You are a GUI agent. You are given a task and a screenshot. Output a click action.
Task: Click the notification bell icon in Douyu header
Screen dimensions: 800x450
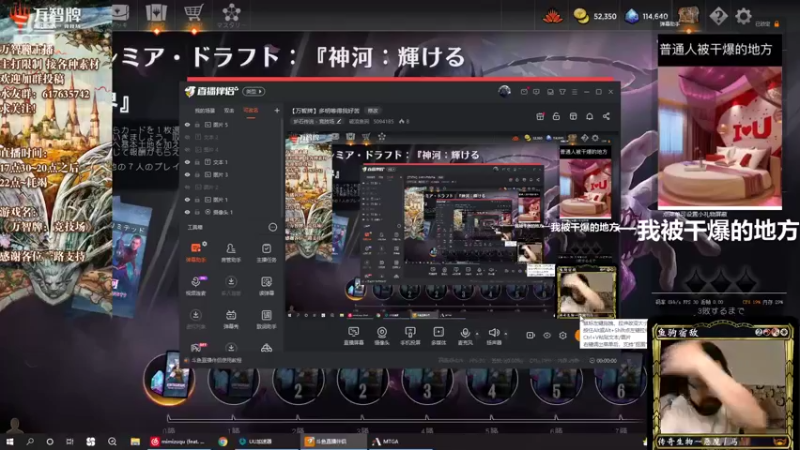[x=589, y=116]
